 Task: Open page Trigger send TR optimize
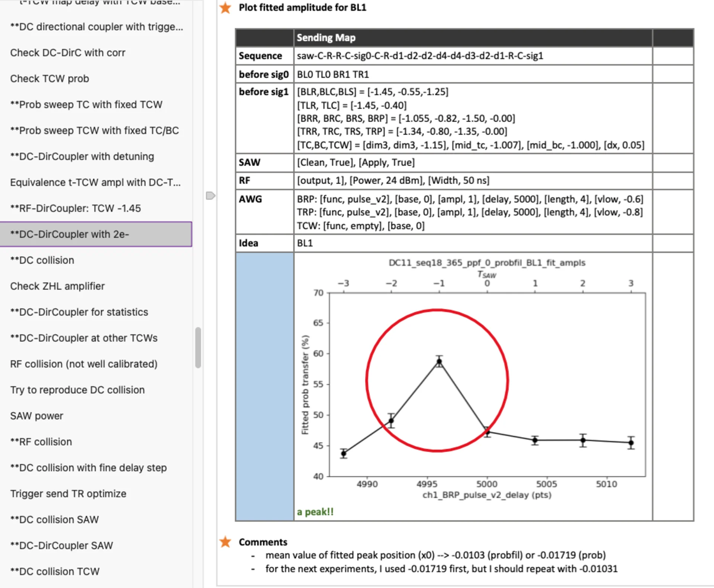[96, 494]
